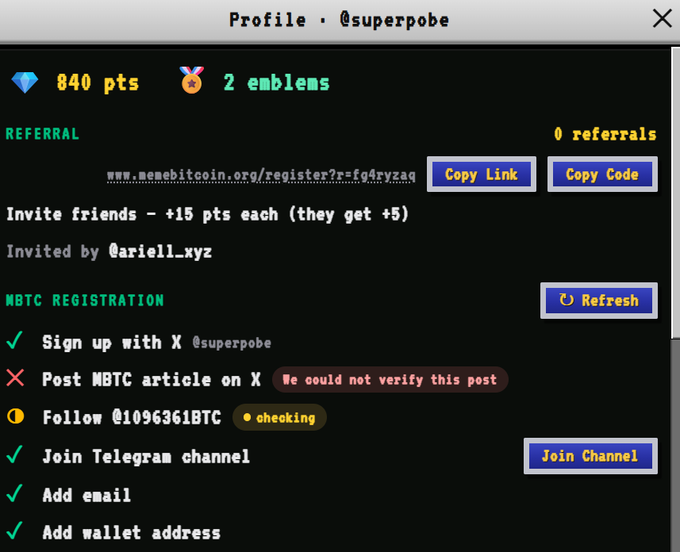The height and width of the screenshot is (552, 680).
Task: Click the vertical scrollbar thumb
Action: [675, 193]
